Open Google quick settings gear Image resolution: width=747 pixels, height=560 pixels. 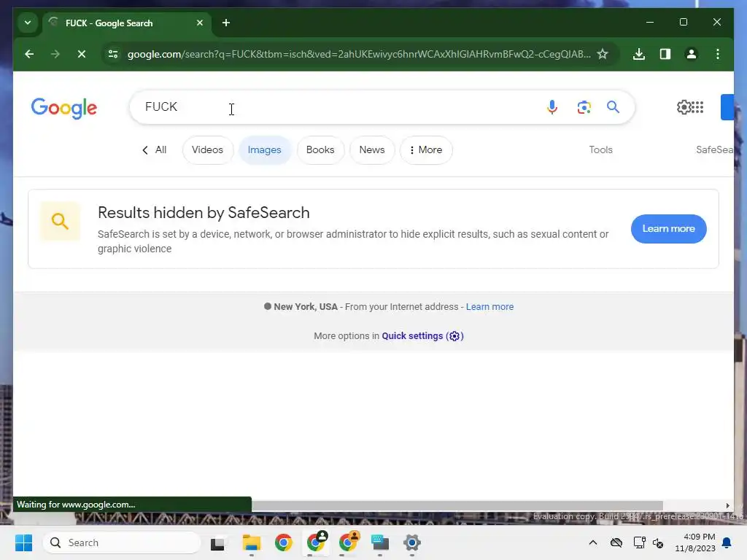point(684,107)
